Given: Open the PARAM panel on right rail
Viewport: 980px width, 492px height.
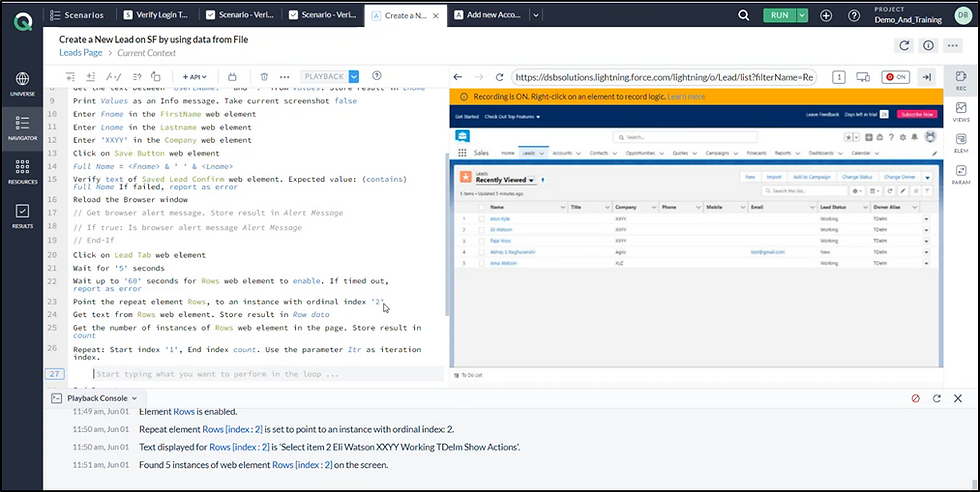Looking at the screenshot, I should pos(961,174).
